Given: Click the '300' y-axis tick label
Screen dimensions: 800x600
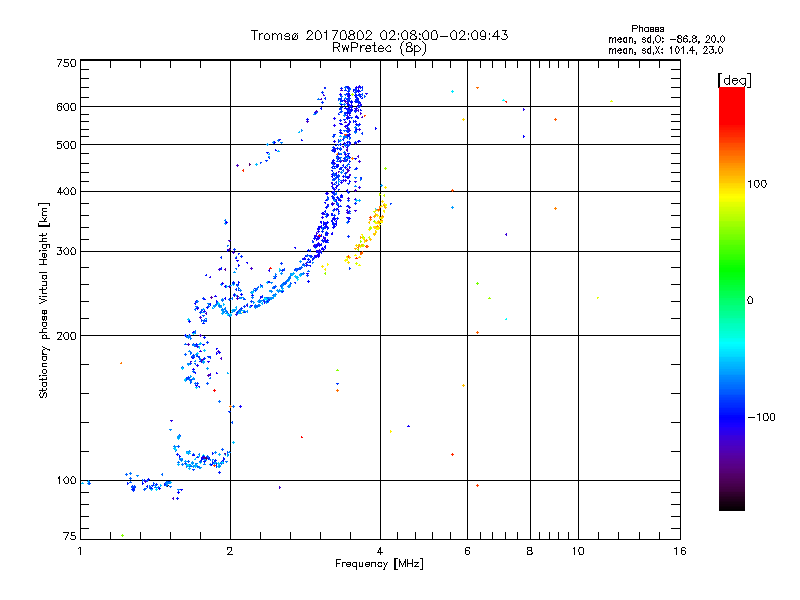Looking at the screenshot, I should [x=66, y=252].
